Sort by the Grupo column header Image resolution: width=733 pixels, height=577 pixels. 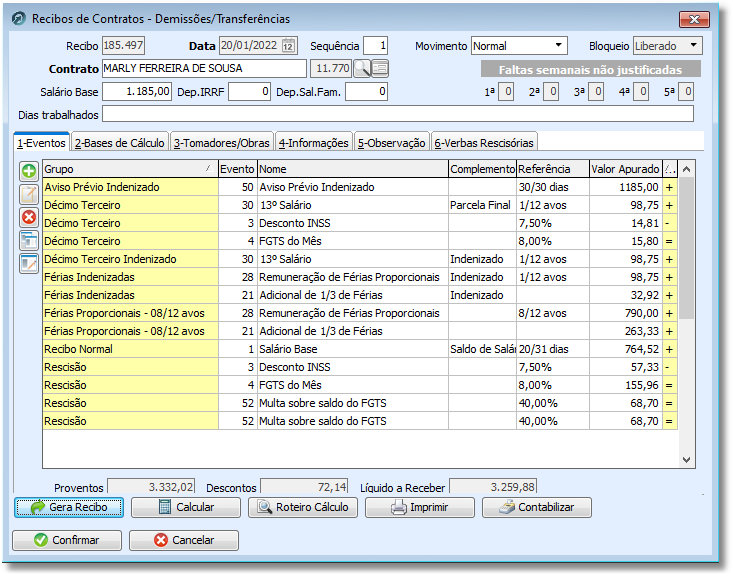pos(130,169)
